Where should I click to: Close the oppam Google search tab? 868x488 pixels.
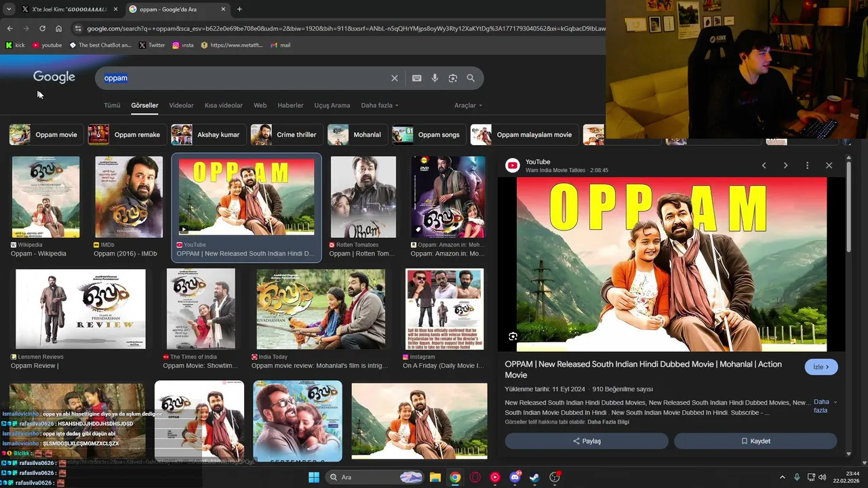(222, 9)
